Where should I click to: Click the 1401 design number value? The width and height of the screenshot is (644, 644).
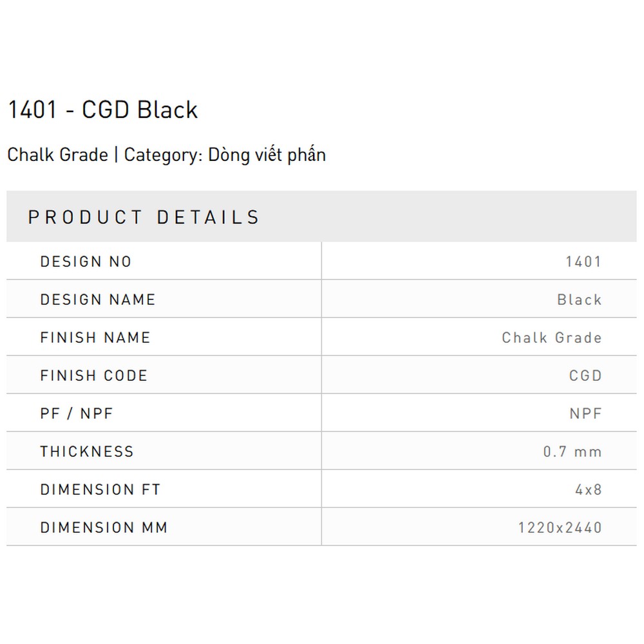point(583,261)
